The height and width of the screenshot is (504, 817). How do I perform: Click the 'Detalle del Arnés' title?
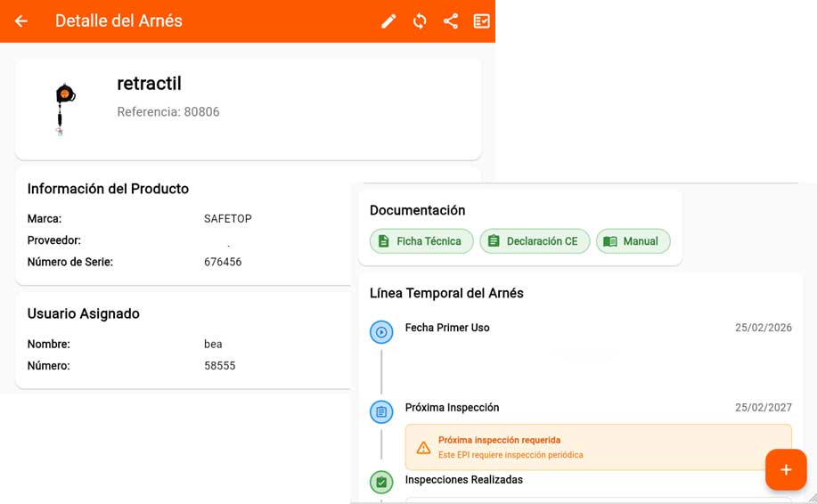118,20
